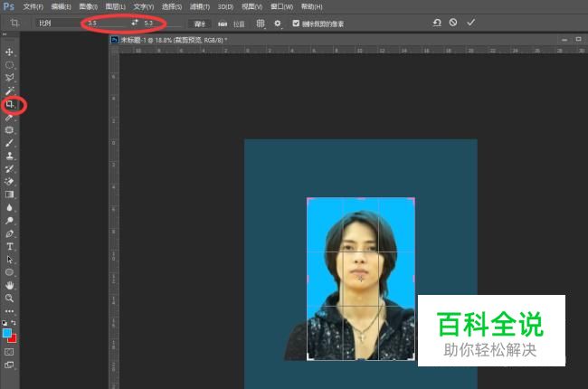Image resolution: width=588 pixels, height=389 pixels.
Task: Click the Ps application logo
Action: [x=9, y=6]
